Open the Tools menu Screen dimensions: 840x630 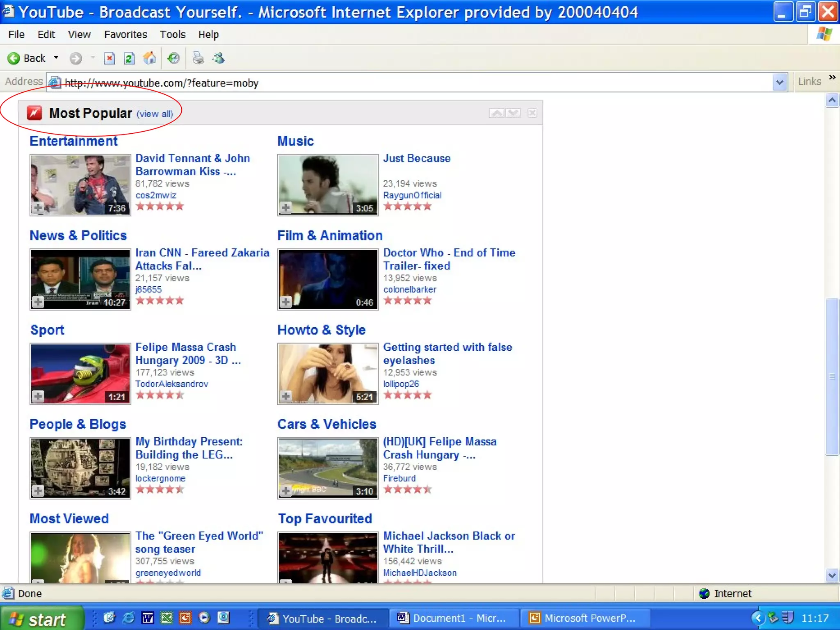click(x=172, y=34)
